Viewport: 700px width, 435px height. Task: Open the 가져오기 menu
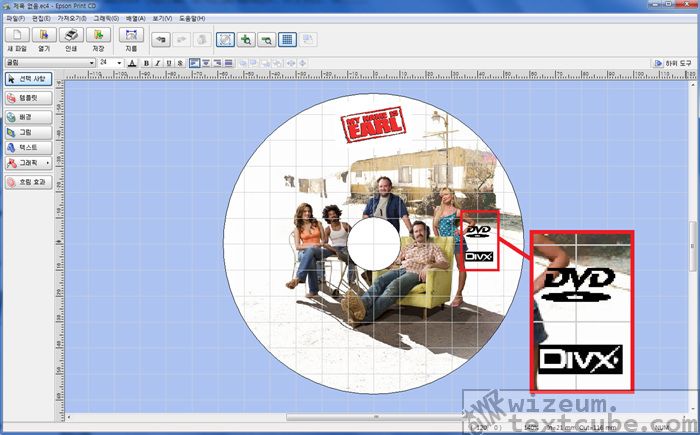tap(72, 18)
